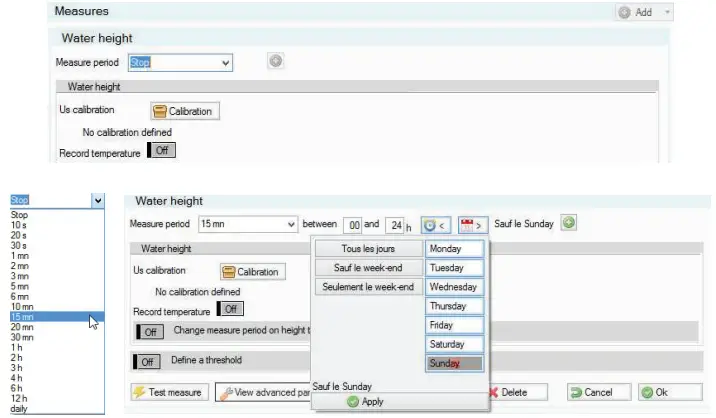The image size is (716, 418).
Task: Toggle Thursday day selection
Action: click(x=454, y=306)
